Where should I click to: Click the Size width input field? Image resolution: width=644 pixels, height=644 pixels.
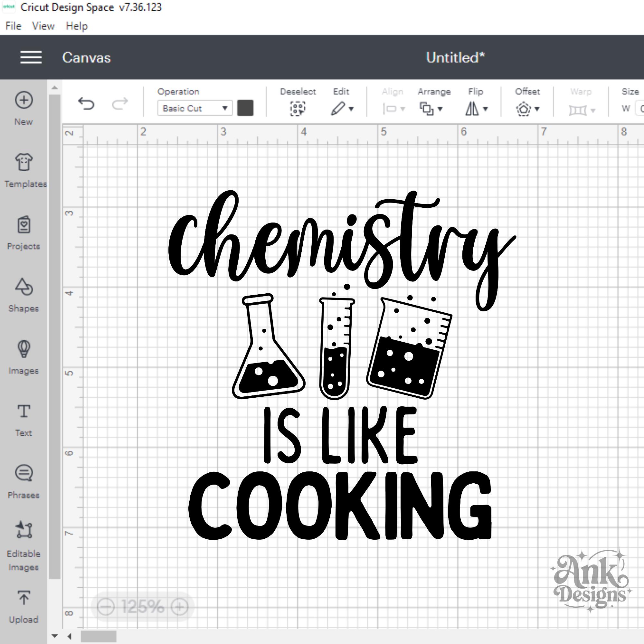click(640, 109)
